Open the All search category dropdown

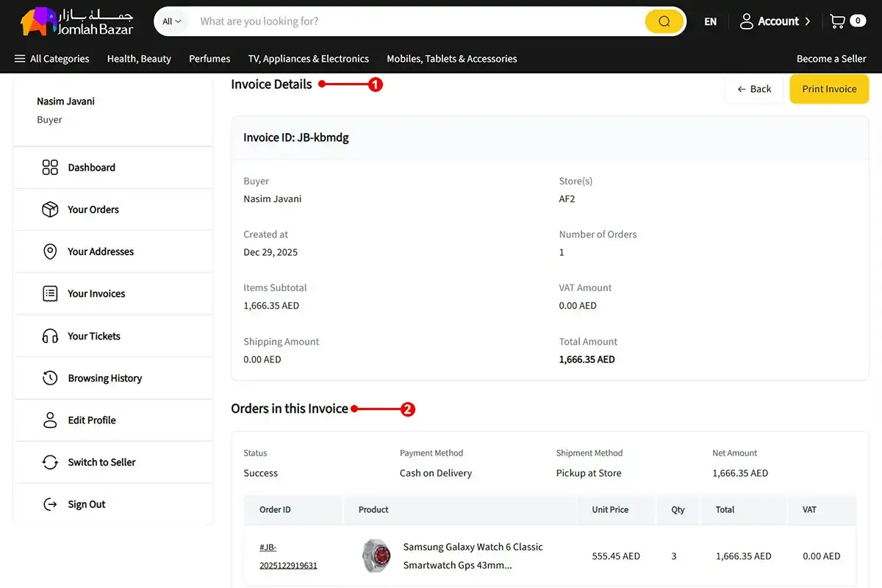coord(172,21)
